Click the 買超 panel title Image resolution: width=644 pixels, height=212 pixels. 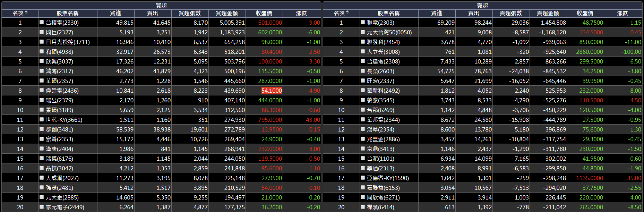click(x=161, y=6)
